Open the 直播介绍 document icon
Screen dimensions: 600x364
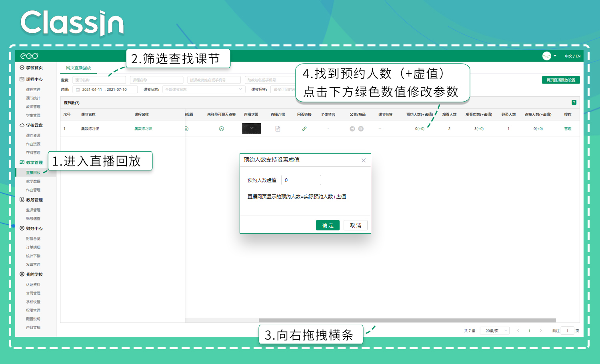pyautogui.click(x=278, y=129)
